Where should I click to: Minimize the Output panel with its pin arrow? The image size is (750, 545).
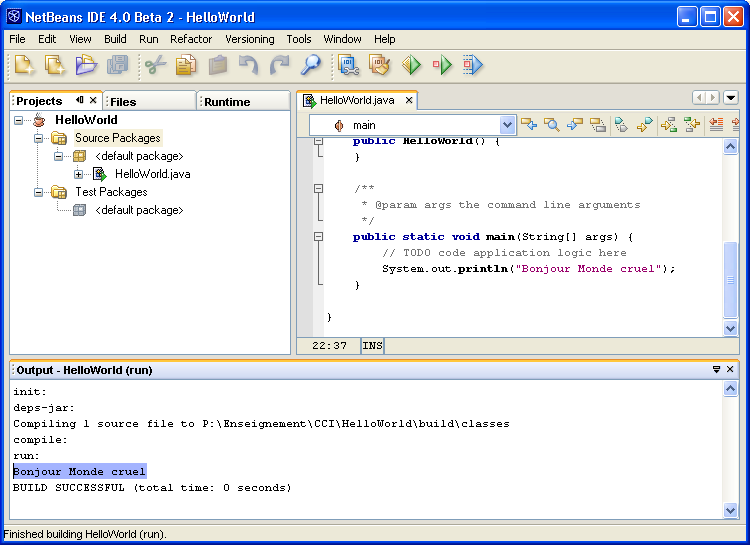[x=716, y=369]
